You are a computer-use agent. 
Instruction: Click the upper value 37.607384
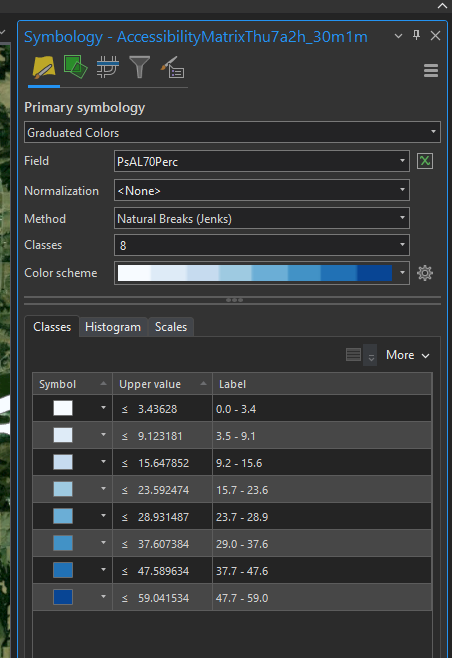click(163, 544)
